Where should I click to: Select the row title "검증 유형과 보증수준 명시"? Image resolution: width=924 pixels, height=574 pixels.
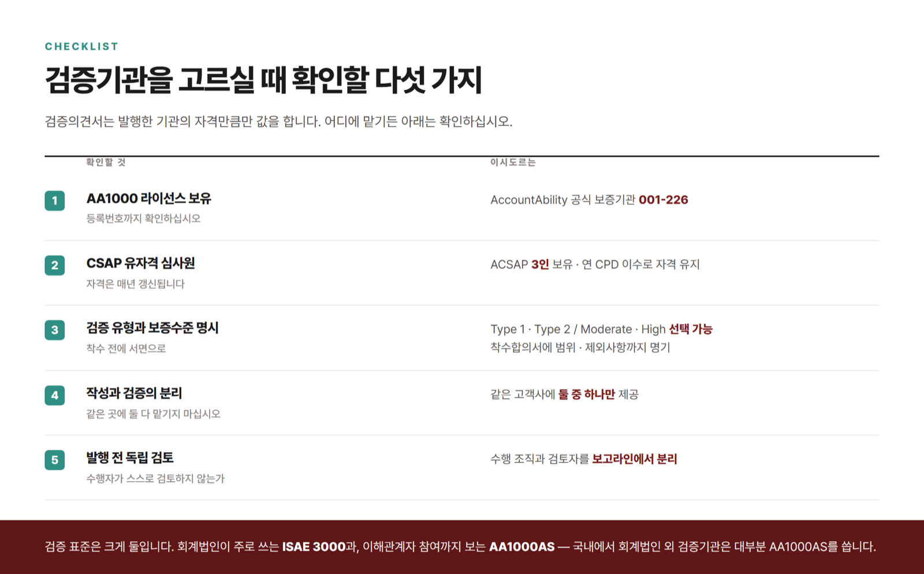point(152,328)
